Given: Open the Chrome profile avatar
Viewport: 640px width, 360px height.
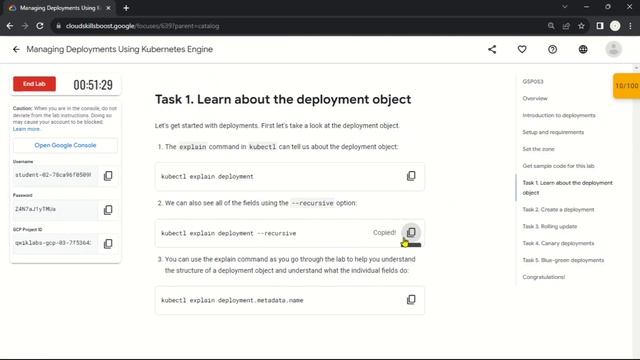Looking at the screenshot, I should tap(615, 26).
